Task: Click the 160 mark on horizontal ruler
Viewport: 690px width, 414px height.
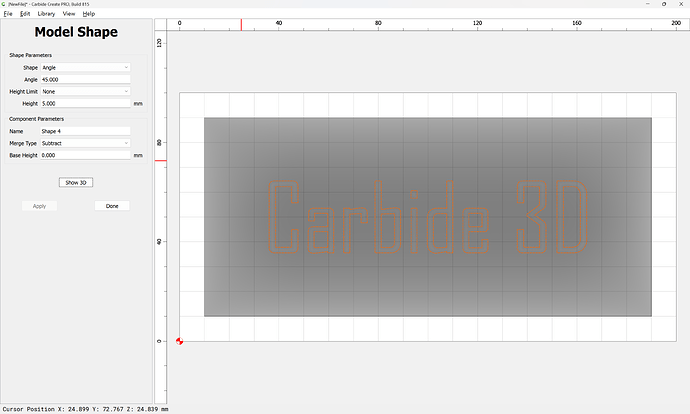Action: (576, 23)
